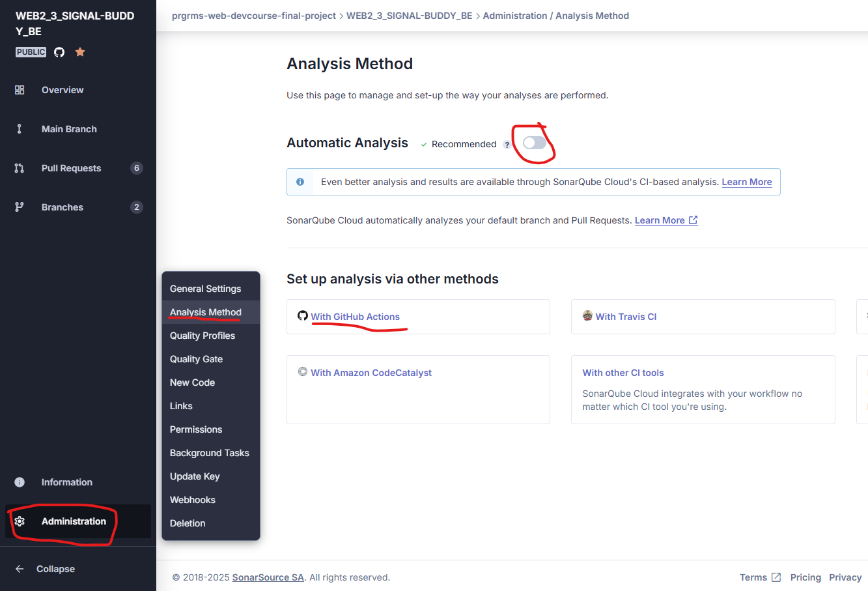
Task: Click Administration / Analysis Method breadcrumb text
Action: [556, 16]
